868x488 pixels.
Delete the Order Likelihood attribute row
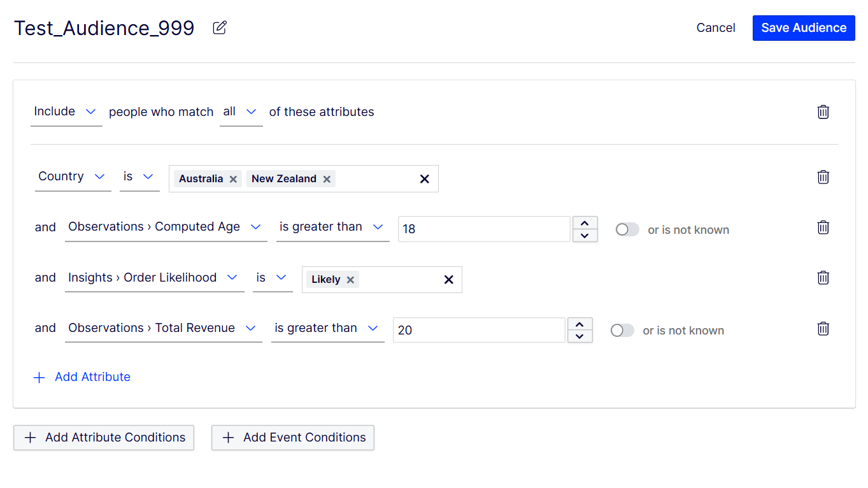pyautogui.click(x=823, y=277)
